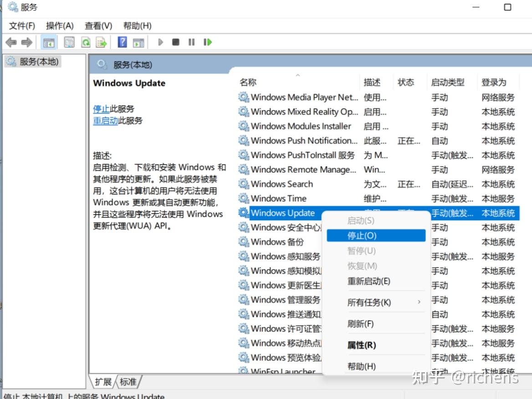Click the forward navigation arrow
Image resolution: width=532 pixels, height=399 pixels.
click(27, 42)
